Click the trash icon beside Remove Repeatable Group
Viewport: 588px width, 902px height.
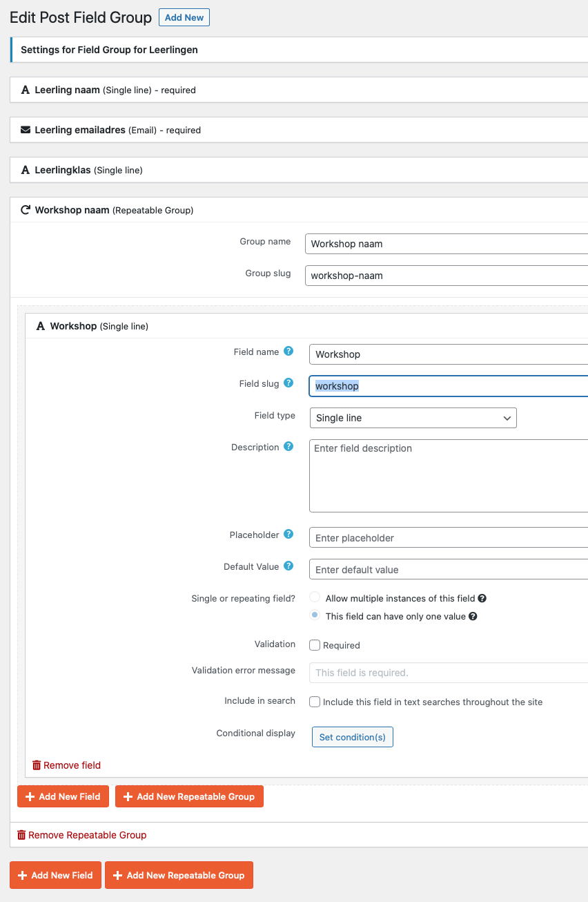pyautogui.click(x=21, y=835)
